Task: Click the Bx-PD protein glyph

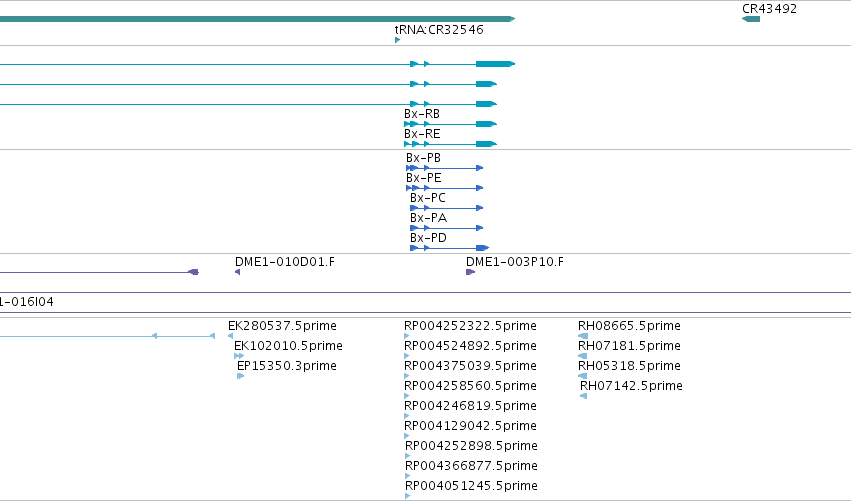Action: point(449,248)
